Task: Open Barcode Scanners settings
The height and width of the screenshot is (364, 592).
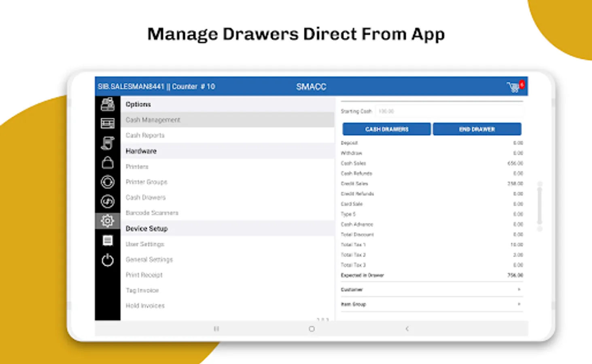Action: (152, 212)
